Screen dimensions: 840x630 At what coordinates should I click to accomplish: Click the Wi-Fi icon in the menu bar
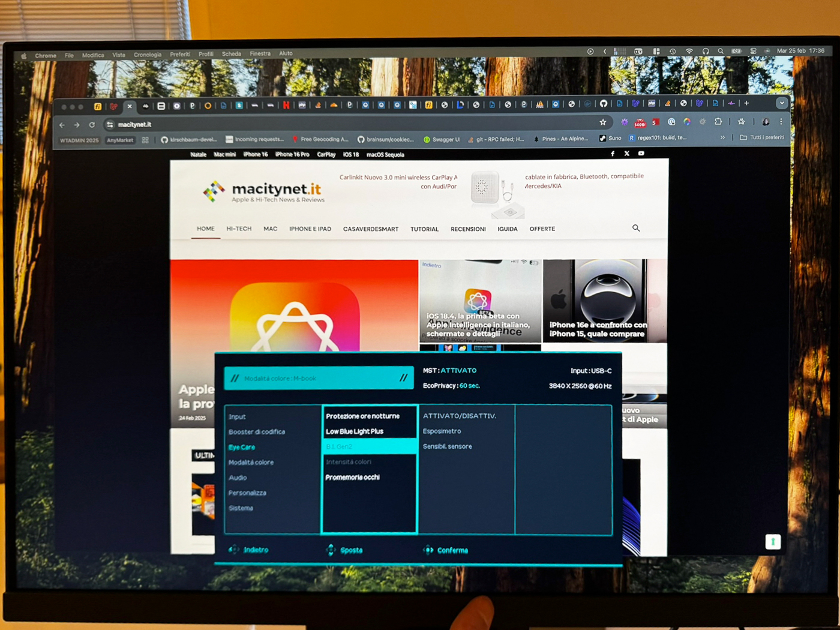pyautogui.click(x=689, y=52)
